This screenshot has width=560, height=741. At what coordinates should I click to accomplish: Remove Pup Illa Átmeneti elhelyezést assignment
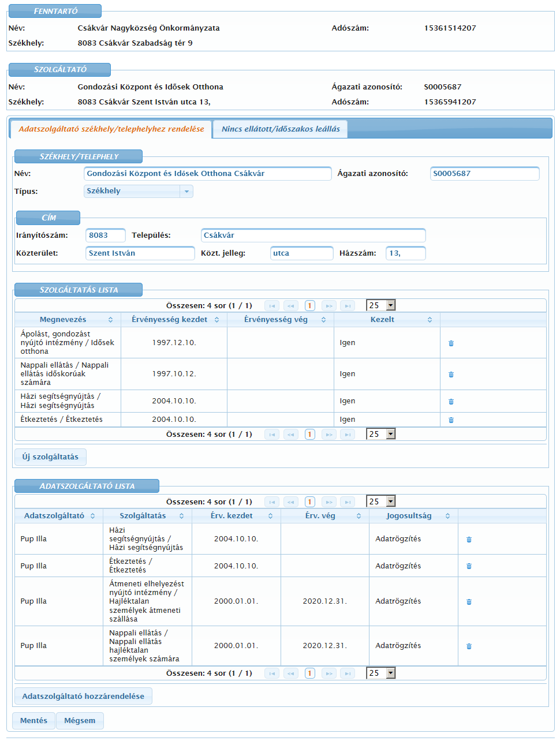coord(469,602)
